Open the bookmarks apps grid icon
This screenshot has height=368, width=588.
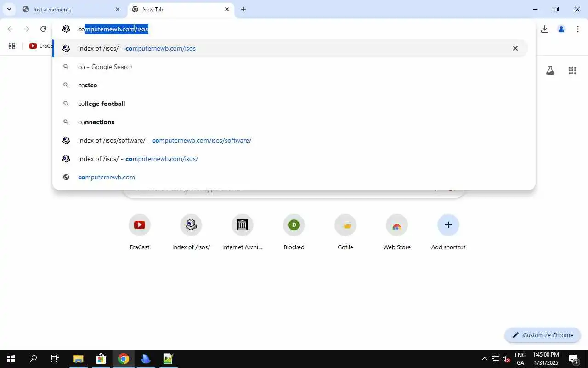click(12, 46)
